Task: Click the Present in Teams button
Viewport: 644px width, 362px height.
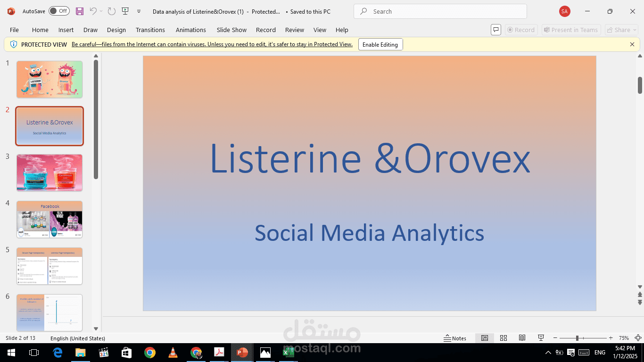Action: coord(571,30)
